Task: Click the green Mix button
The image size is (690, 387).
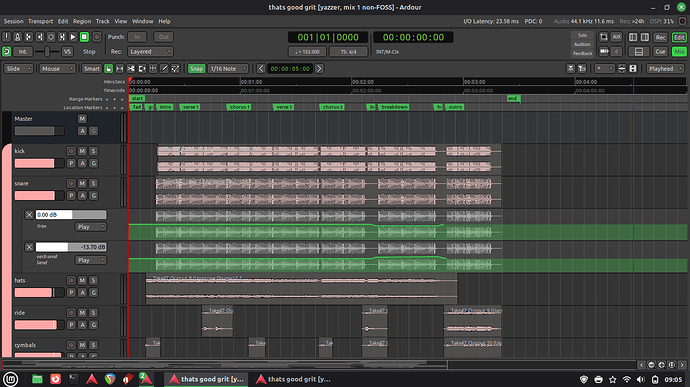Action: tap(679, 52)
